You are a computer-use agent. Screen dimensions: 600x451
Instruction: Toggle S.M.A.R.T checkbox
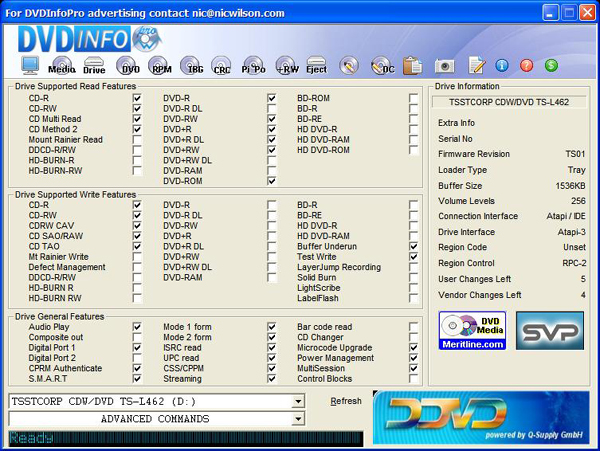click(x=137, y=378)
